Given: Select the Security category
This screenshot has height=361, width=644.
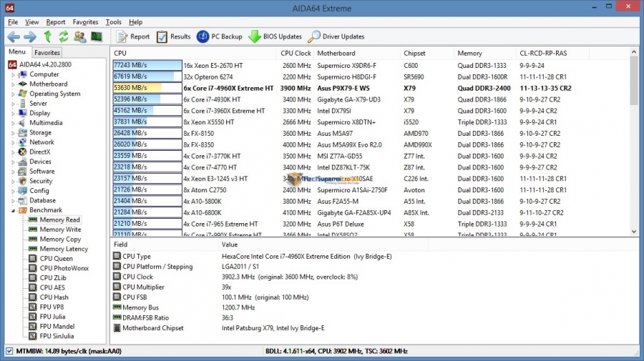Looking at the screenshot, I should click(41, 181).
